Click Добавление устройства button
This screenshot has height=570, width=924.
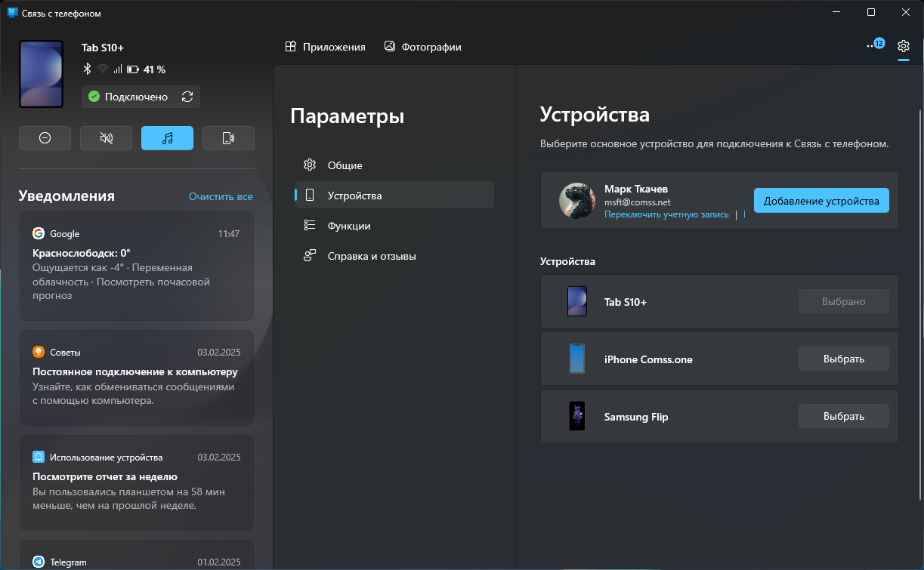pyautogui.click(x=821, y=201)
